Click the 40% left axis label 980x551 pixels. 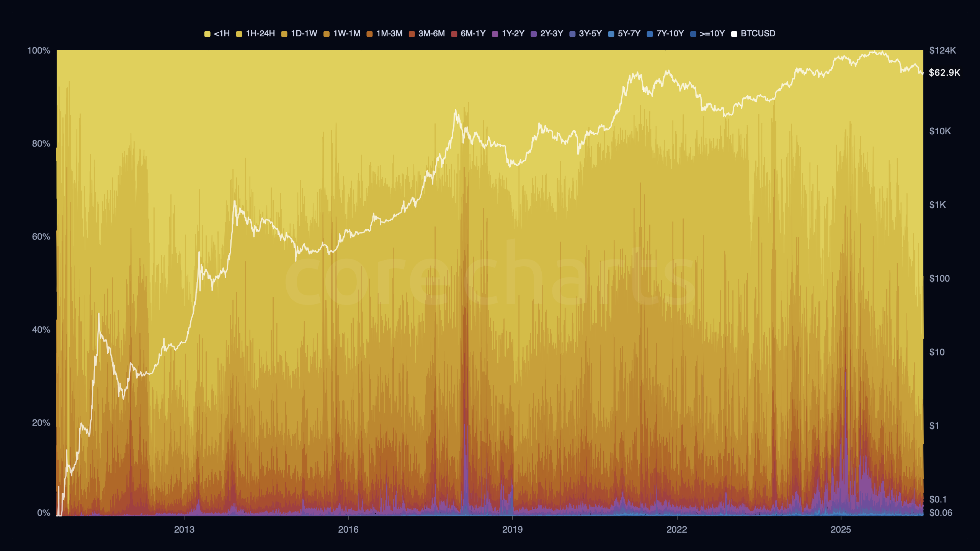41,329
